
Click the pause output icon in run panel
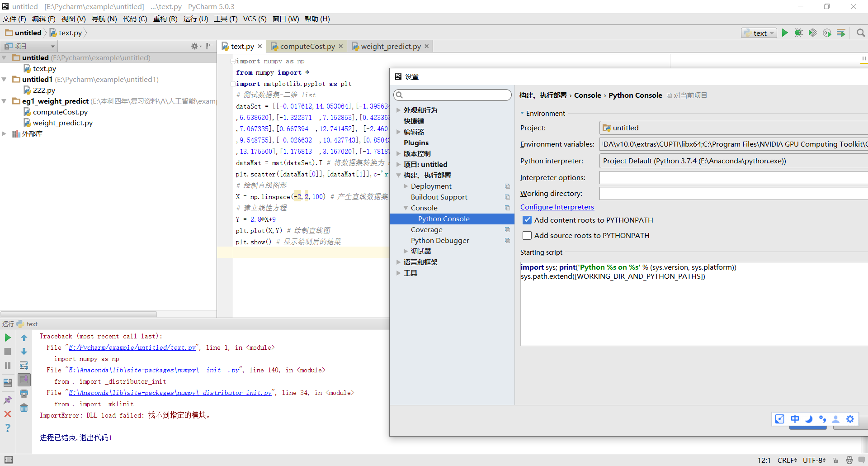tap(8, 366)
